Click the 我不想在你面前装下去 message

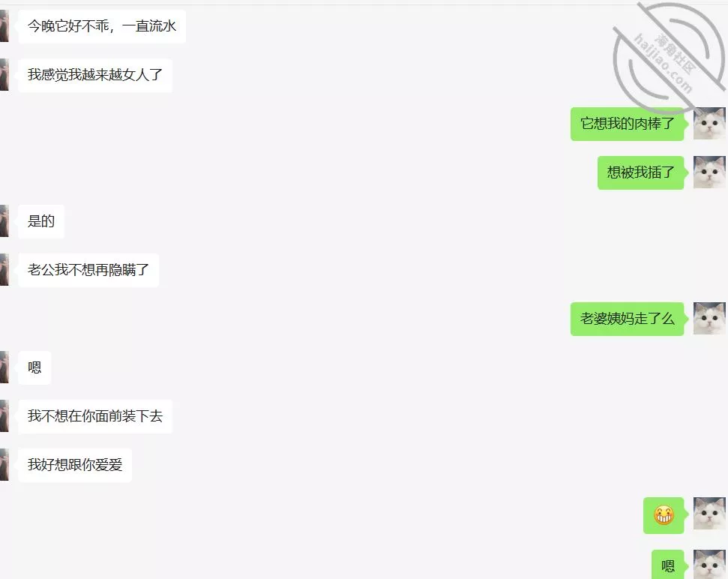[94, 416]
